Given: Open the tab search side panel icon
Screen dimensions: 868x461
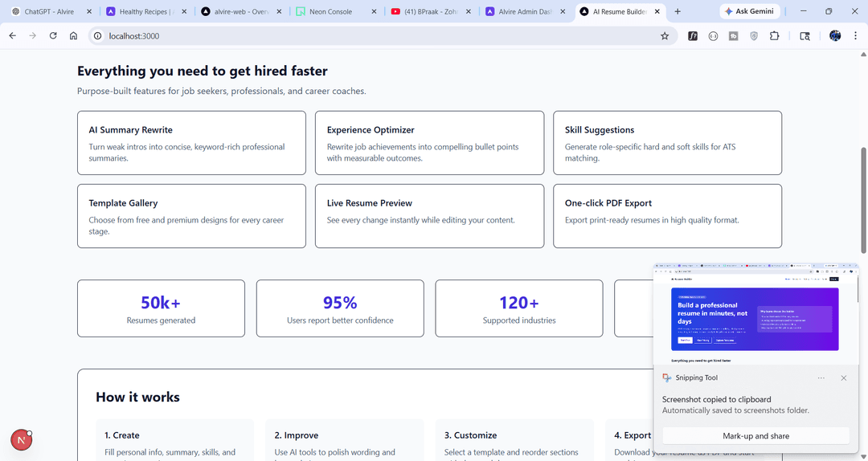Looking at the screenshot, I should click(805, 36).
